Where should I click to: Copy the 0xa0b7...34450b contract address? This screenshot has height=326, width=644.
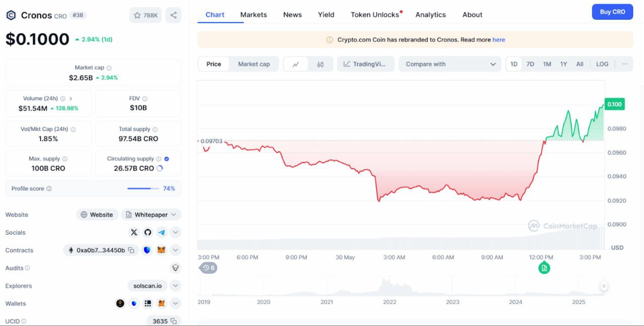131,250
